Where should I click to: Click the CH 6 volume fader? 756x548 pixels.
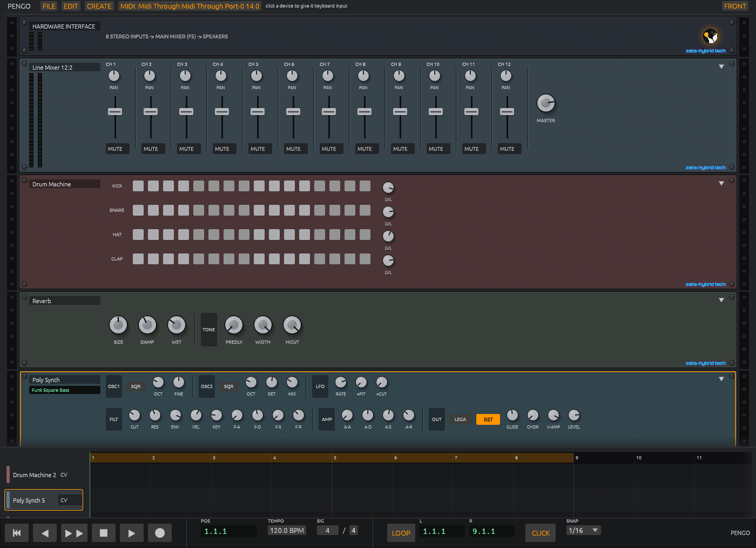pyautogui.click(x=293, y=111)
